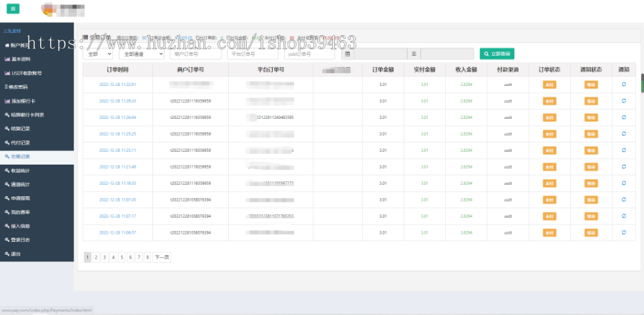This screenshot has width=644, height=315.
Task: Open USDT收款账号 in the sidebar
Action: tap(37, 73)
